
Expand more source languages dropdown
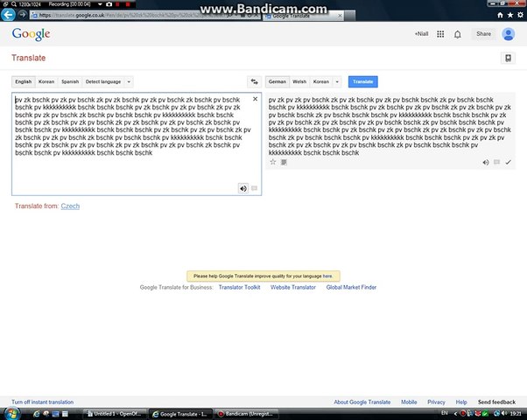coord(129,81)
